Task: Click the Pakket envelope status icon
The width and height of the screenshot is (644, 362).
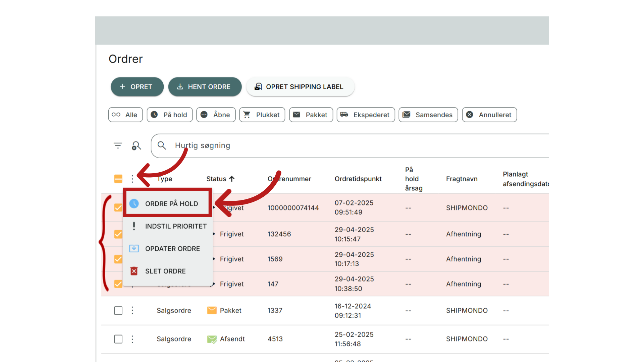Action: pos(212,310)
